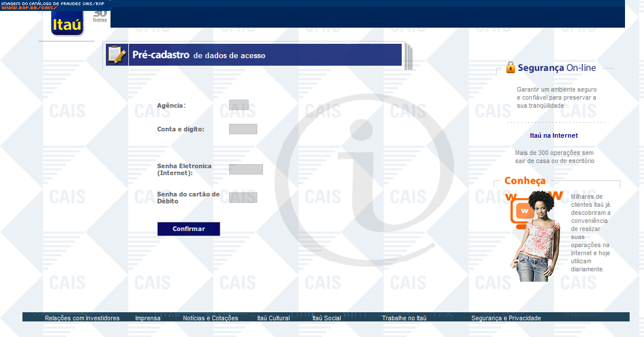Click the 30 horas badge
The image size is (644, 337).
[x=100, y=16]
